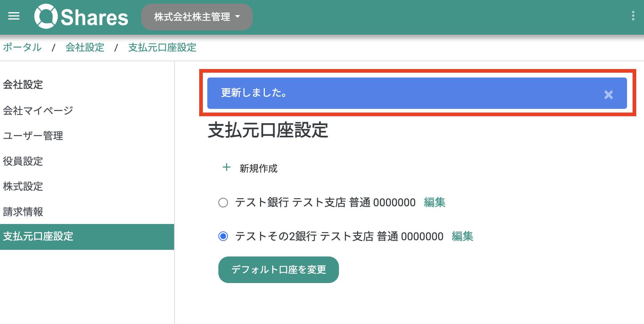Dismiss the 更新しました notification banner
The width and height of the screenshot is (644, 324).
(609, 95)
